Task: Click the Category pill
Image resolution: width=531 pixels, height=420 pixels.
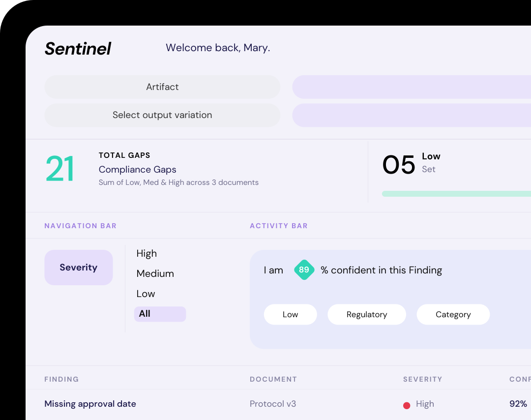Action: click(453, 314)
